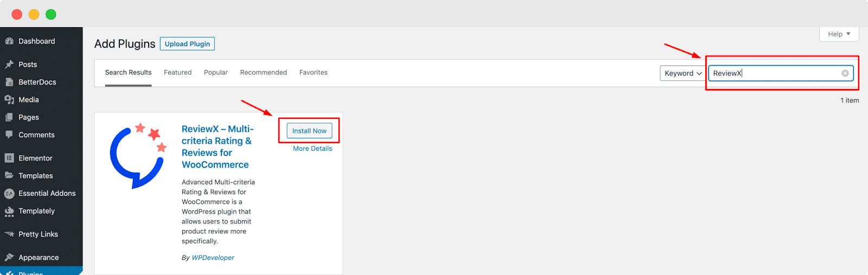868x275 pixels.
Task: Switch to the Recommended tab
Action: click(264, 73)
